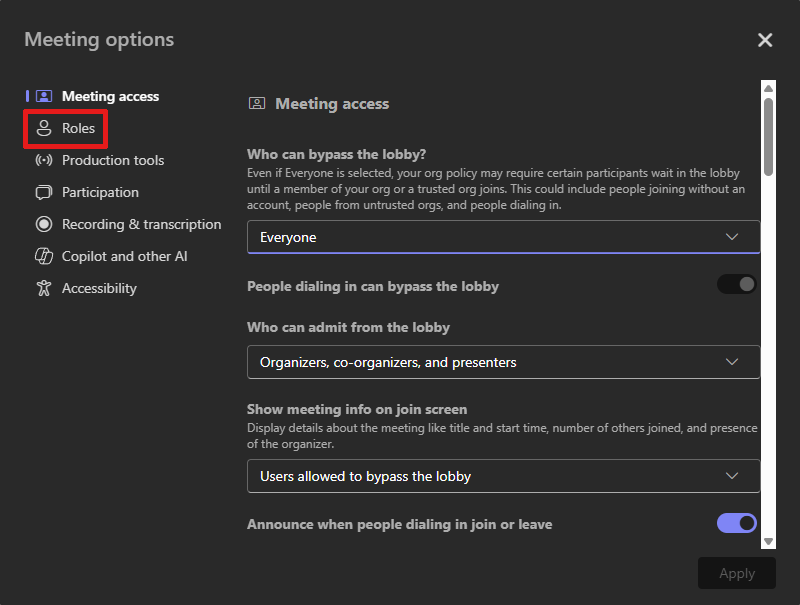The width and height of the screenshot is (800, 605).
Task: Click the Roles person icon
Action: [x=44, y=128]
